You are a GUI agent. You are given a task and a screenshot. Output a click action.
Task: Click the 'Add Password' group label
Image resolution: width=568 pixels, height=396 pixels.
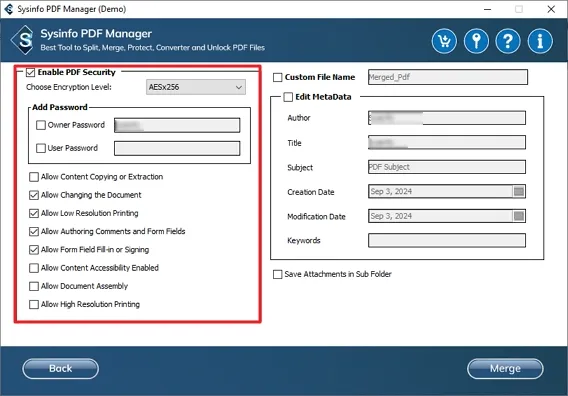[x=60, y=107]
